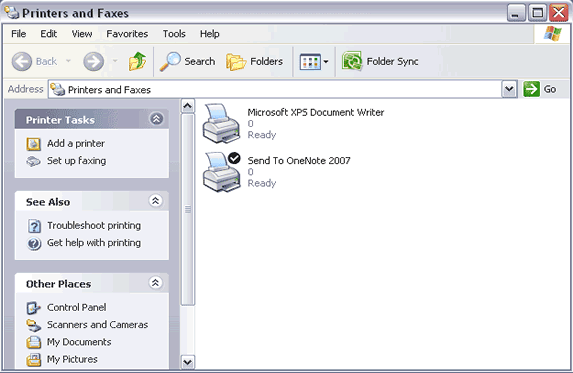Minimize the Printers and Faxes window
573x373 pixels.
tap(516, 13)
